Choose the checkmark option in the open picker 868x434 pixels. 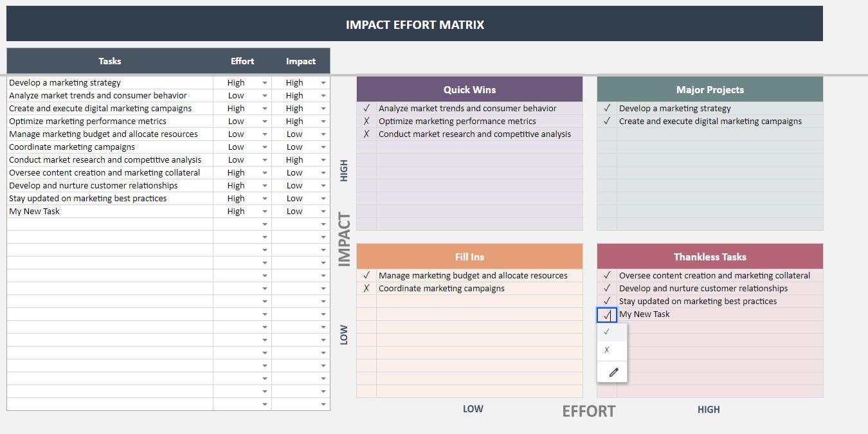(607, 331)
